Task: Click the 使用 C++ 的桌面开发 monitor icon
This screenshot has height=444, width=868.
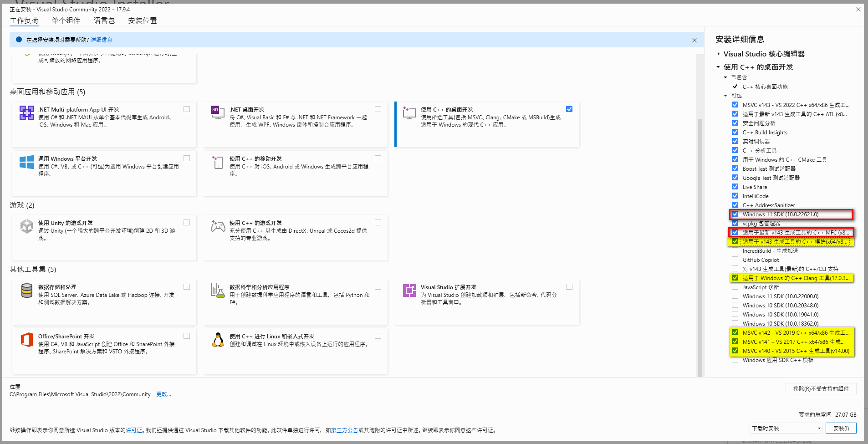Action: (x=409, y=113)
